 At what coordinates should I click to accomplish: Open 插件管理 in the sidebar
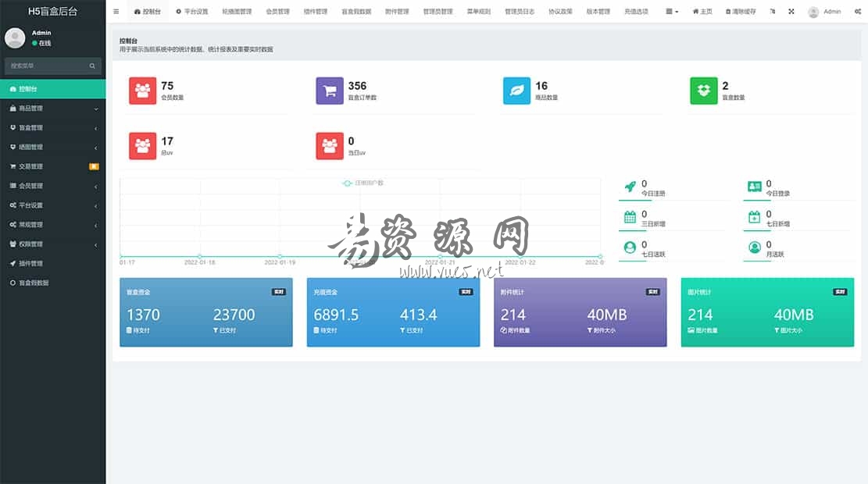52,263
